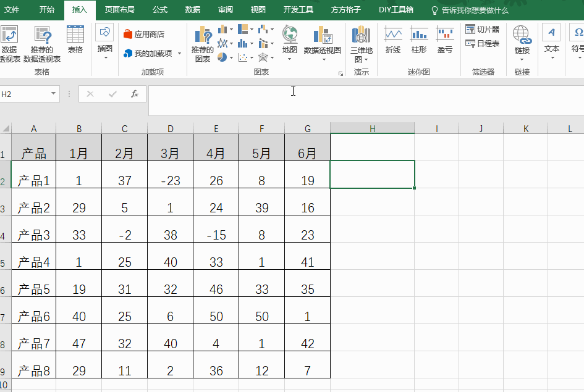Switch to the 公式 formulas tab
The image size is (584, 392).
coord(160,10)
